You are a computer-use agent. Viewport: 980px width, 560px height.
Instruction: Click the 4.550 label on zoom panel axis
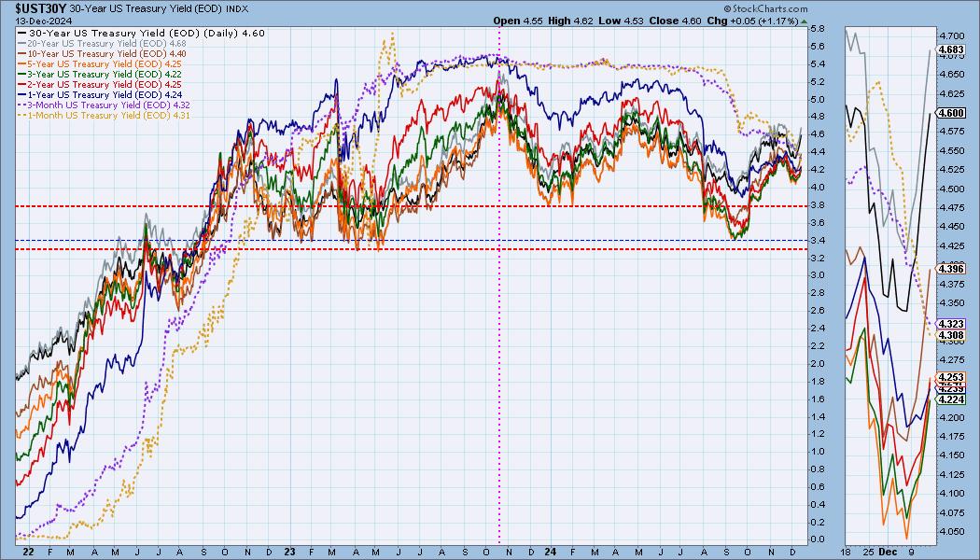951,150
